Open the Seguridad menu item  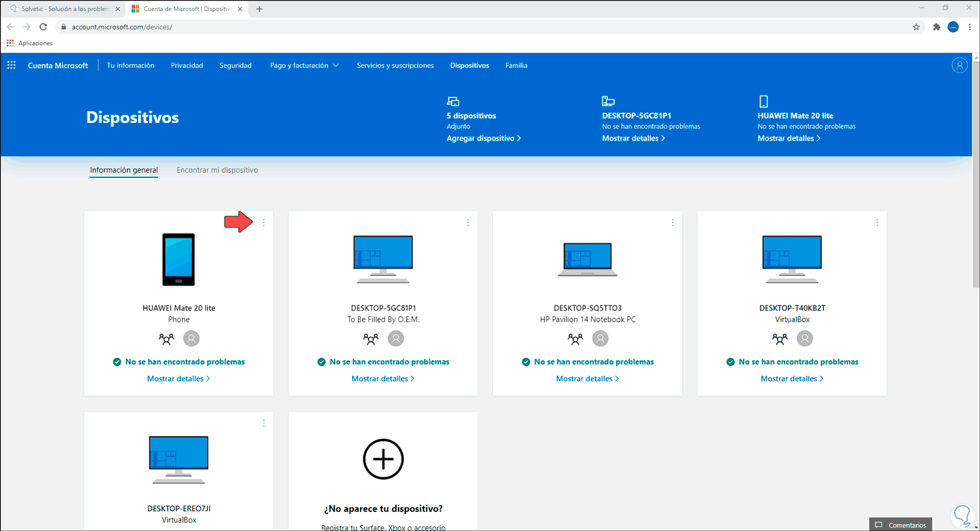(235, 65)
